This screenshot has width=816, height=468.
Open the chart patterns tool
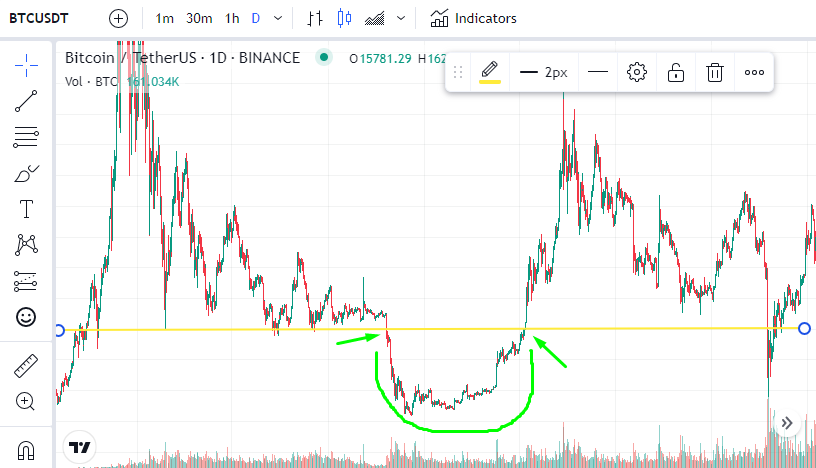click(x=26, y=245)
